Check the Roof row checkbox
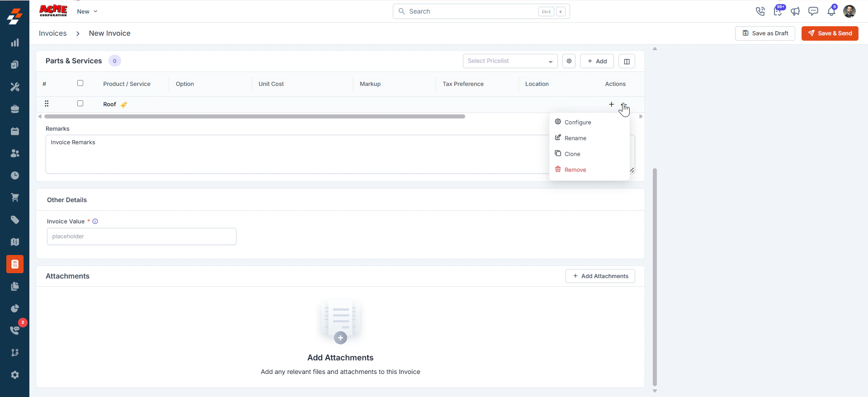The width and height of the screenshot is (868, 397). click(80, 104)
